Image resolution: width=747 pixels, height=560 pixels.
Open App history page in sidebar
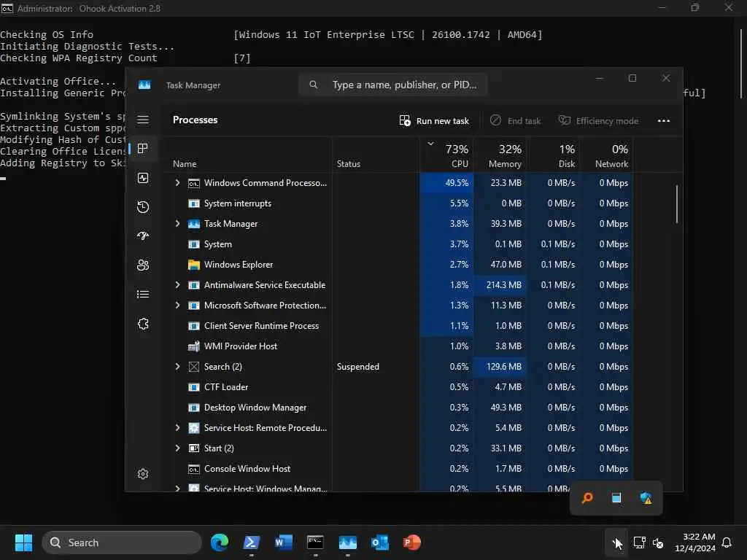(143, 207)
